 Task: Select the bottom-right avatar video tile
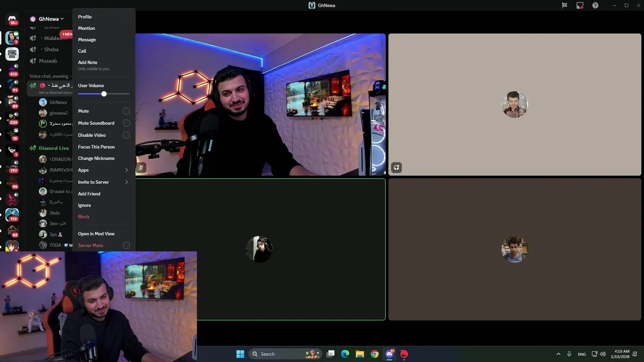515,249
